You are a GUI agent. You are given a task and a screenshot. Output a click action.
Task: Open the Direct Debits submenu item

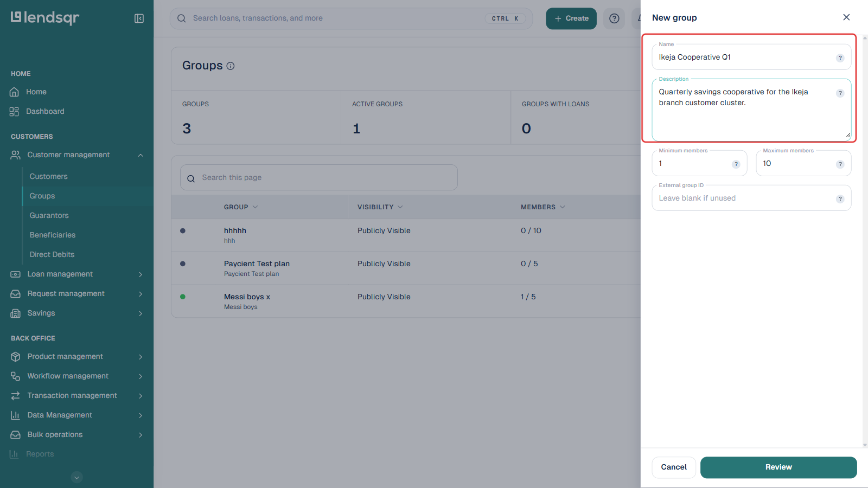(52, 254)
